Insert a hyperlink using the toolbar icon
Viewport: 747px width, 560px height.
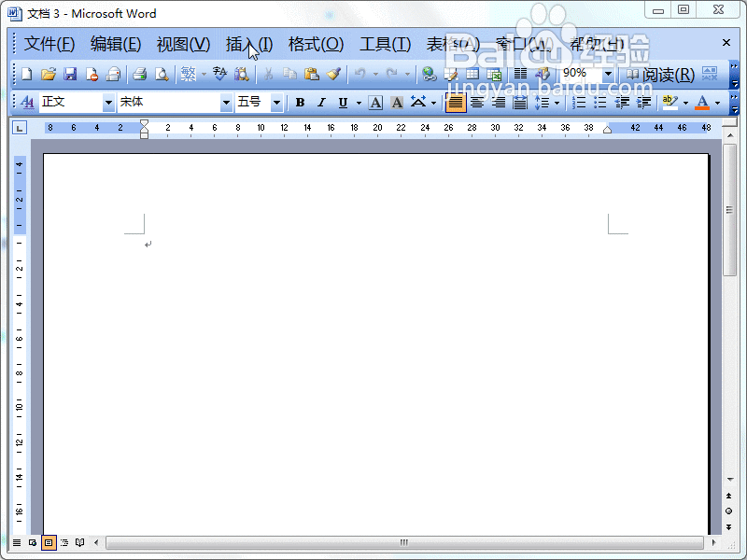(x=429, y=75)
